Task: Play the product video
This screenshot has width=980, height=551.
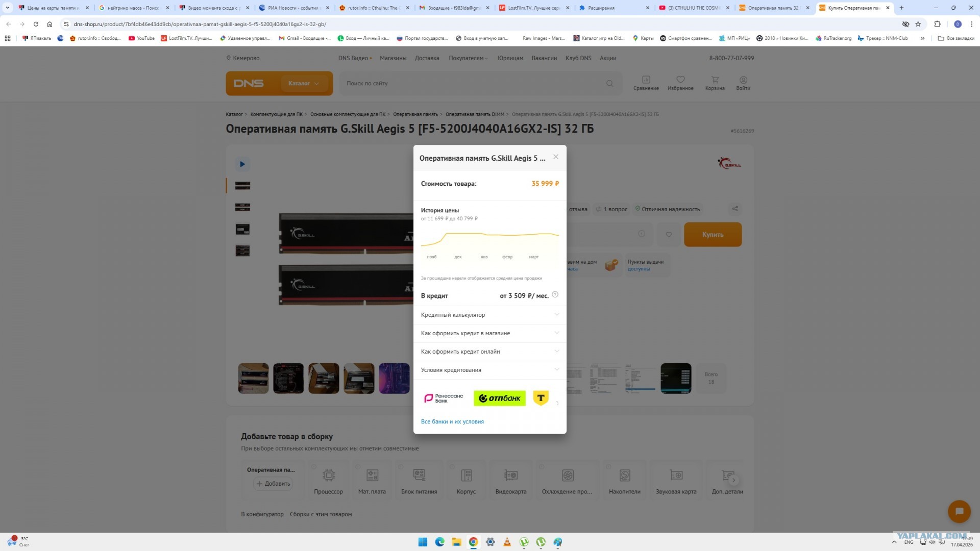Action: [242, 164]
